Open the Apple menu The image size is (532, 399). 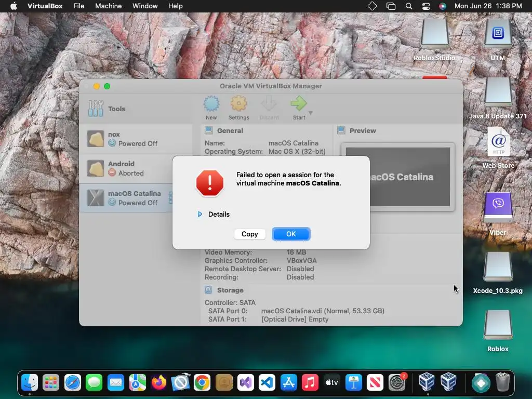(x=14, y=6)
